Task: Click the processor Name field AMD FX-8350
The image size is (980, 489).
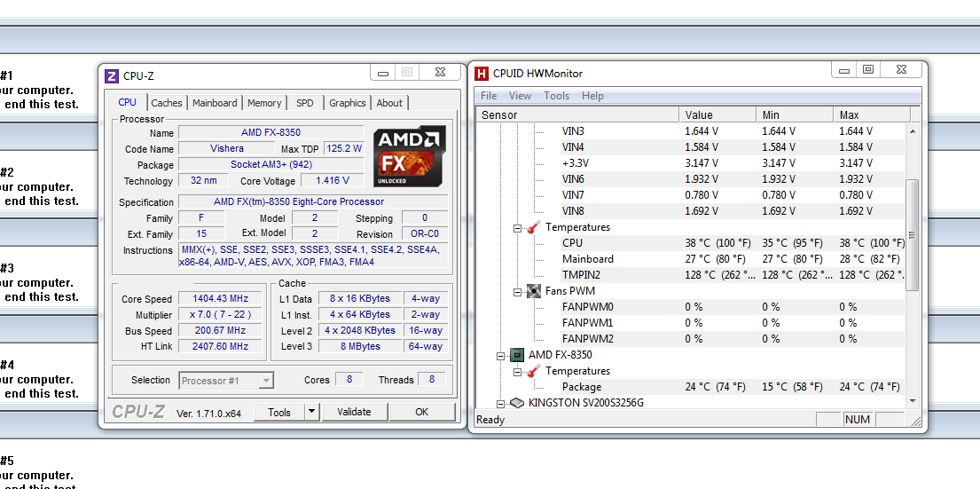Action: tap(271, 132)
